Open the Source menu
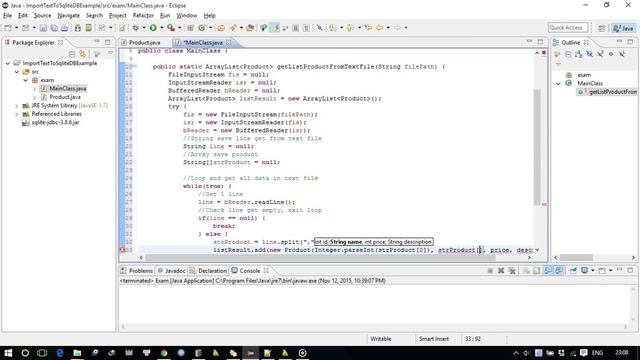 [42, 16]
